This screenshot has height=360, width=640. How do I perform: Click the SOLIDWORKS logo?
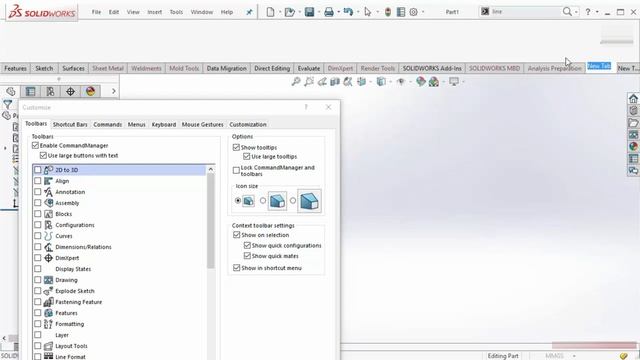tap(42, 12)
